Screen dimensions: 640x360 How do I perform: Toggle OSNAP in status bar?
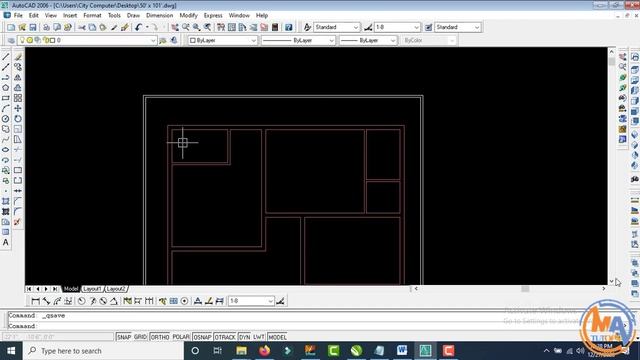point(202,337)
